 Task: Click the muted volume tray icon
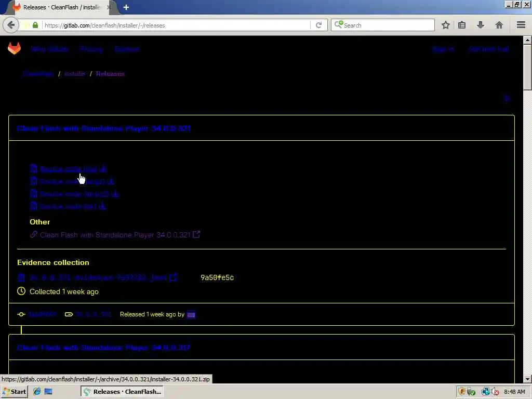click(495, 392)
